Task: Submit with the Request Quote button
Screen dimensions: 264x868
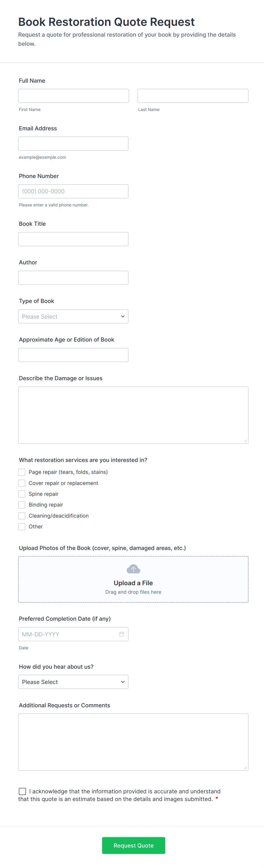Action: click(133, 845)
